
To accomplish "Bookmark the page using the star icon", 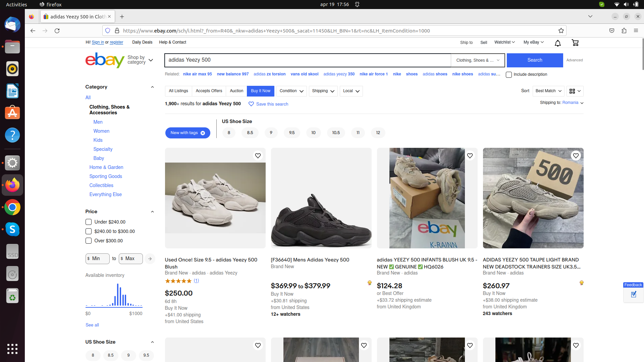I will tap(561, 31).
